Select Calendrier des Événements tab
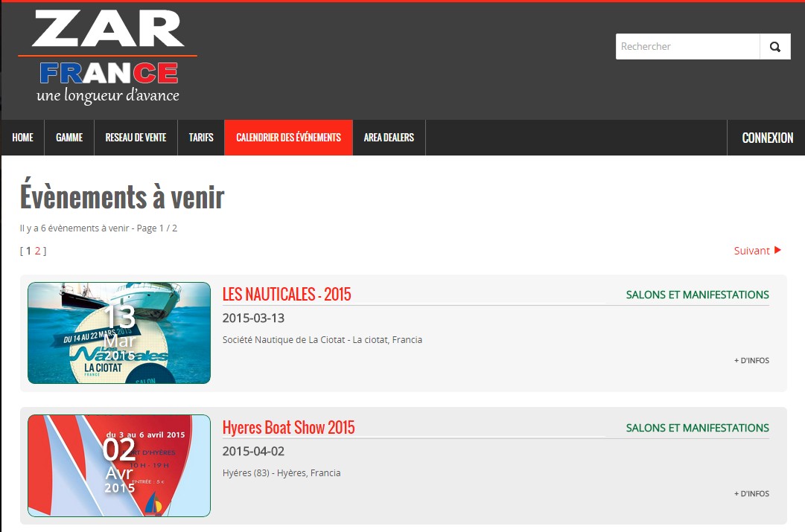Screen dimensions: 805x532 point(288,138)
